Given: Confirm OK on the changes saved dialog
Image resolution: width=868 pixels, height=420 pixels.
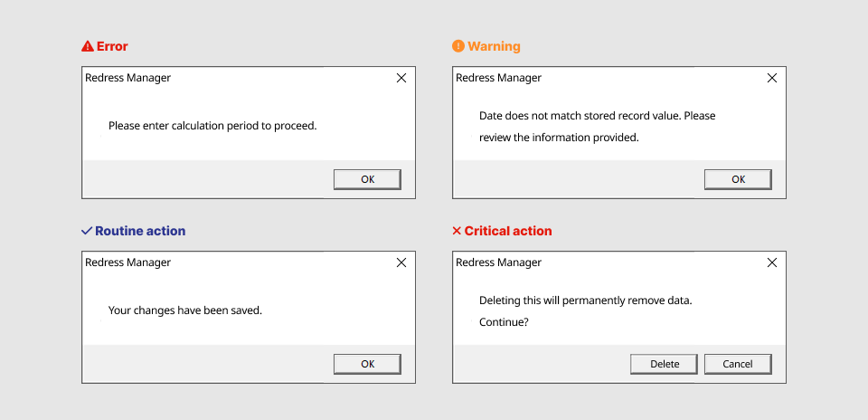Looking at the screenshot, I should coord(367,364).
